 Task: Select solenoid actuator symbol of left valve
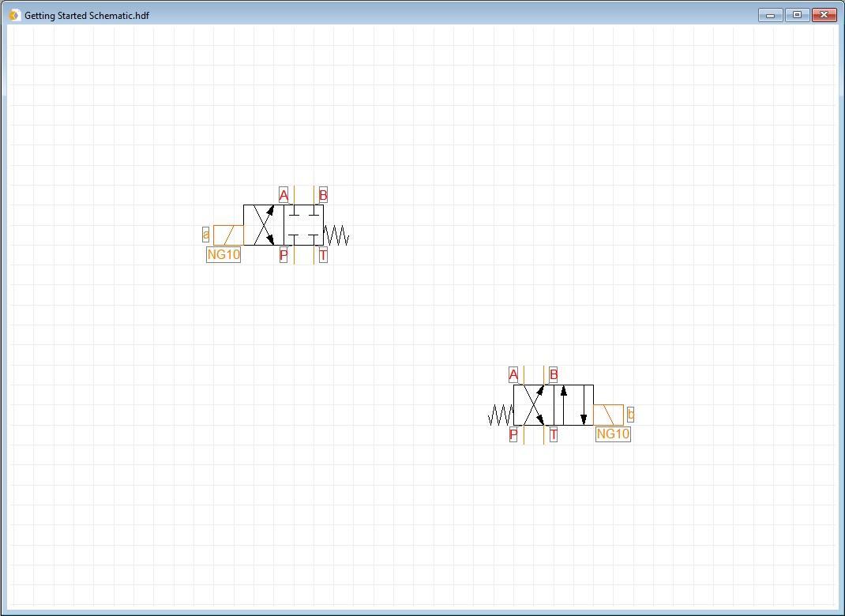click(x=228, y=235)
